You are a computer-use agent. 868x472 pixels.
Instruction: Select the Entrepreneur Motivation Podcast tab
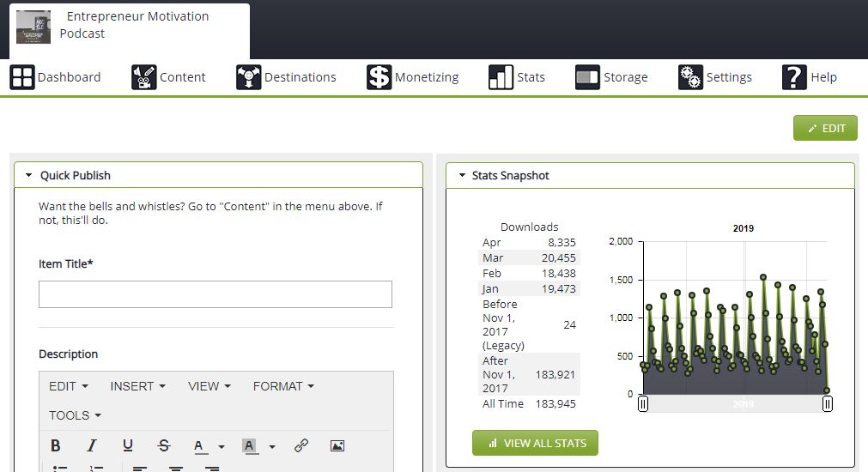point(130,31)
